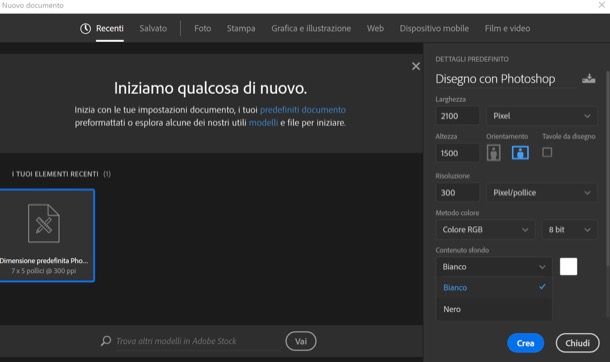Viewport: 610px width, 362px height.
Task: Click the 7 x 5 pollici @ 300 ppi text
Action: 44,271
